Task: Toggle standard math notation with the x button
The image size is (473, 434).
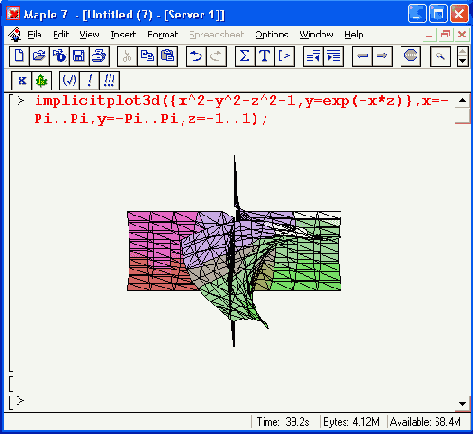Action: pos(22,81)
